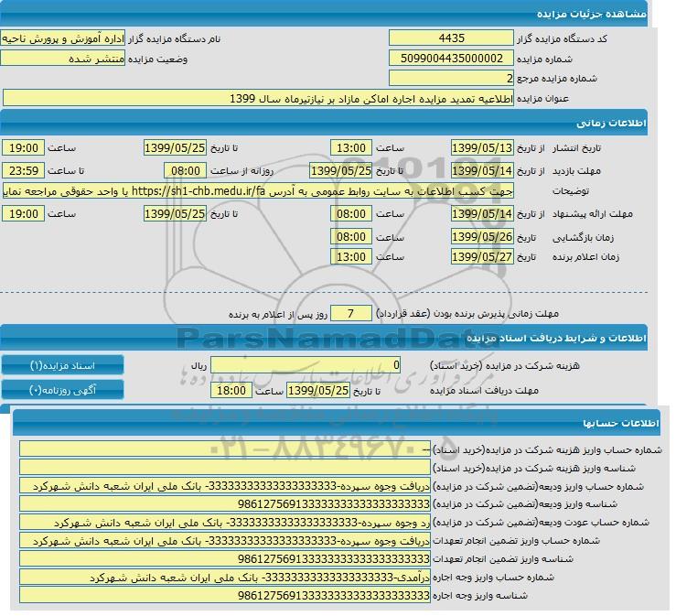Select publish start date 1399/05/13
676x616 pixels.
[482, 148]
